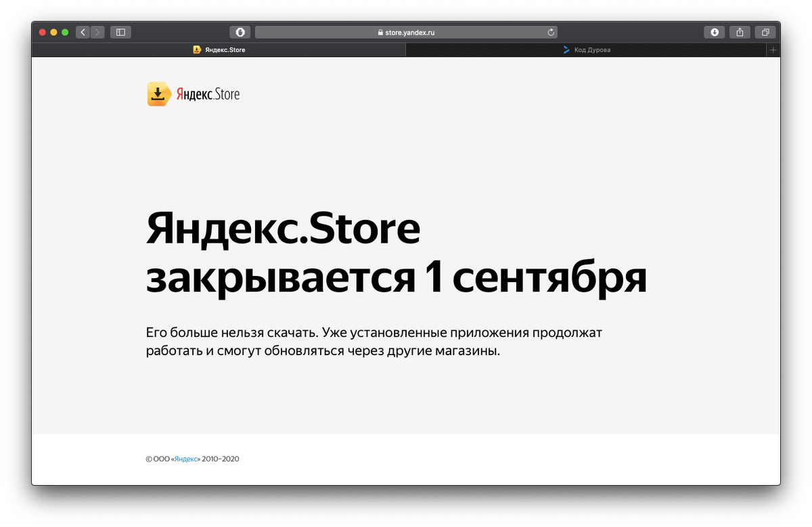Open a new tab with plus button
The width and height of the screenshot is (812, 527).
[773, 49]
